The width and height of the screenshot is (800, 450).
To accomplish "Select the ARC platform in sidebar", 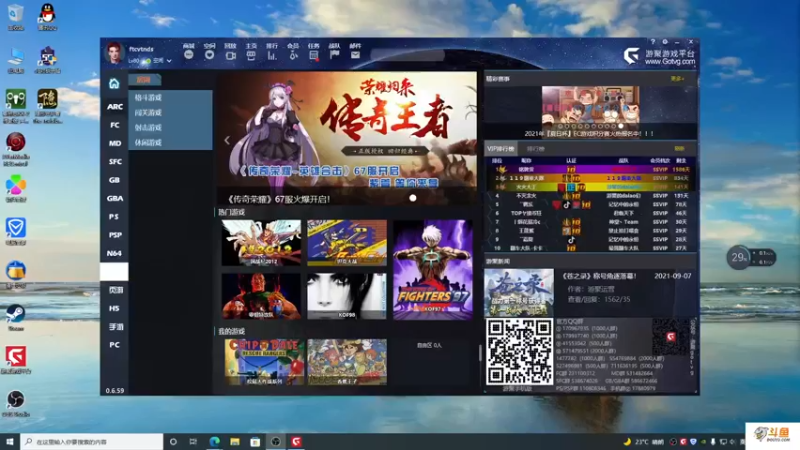I will pos(114,107).
